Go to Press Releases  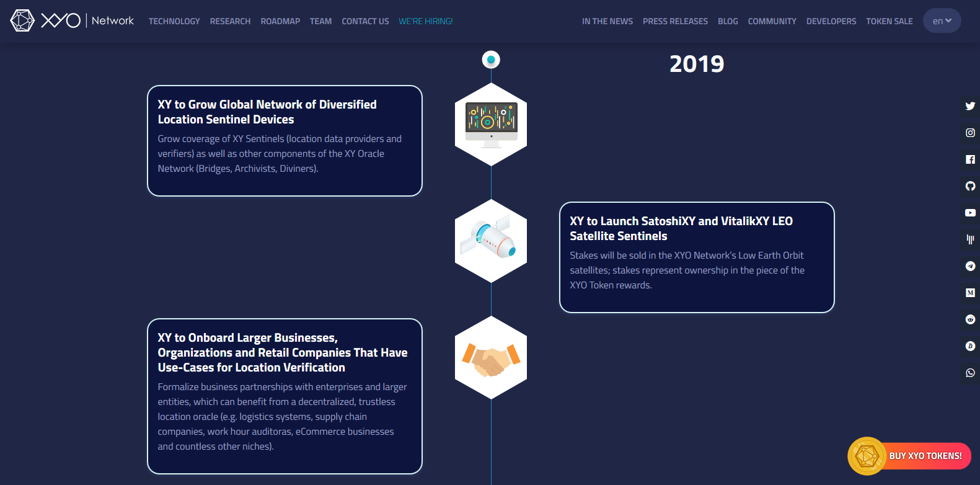(x=675, y=21)
